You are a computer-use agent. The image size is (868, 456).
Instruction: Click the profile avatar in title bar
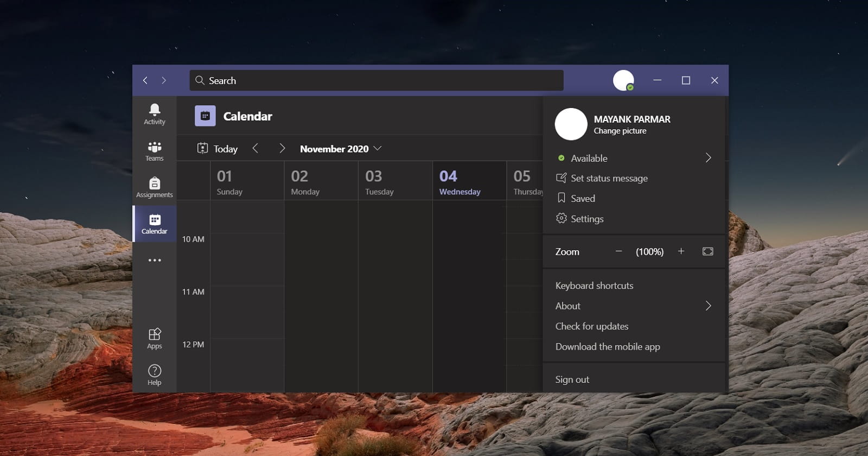(623, 80)
